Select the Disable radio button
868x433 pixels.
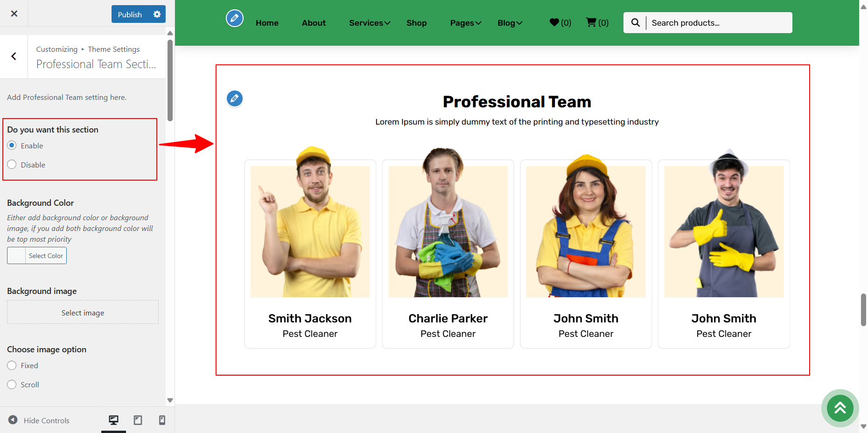click(12, 165)
